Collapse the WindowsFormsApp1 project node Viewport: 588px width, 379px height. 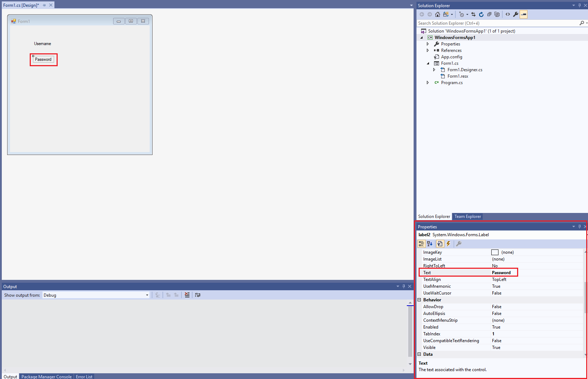(421, 38)
